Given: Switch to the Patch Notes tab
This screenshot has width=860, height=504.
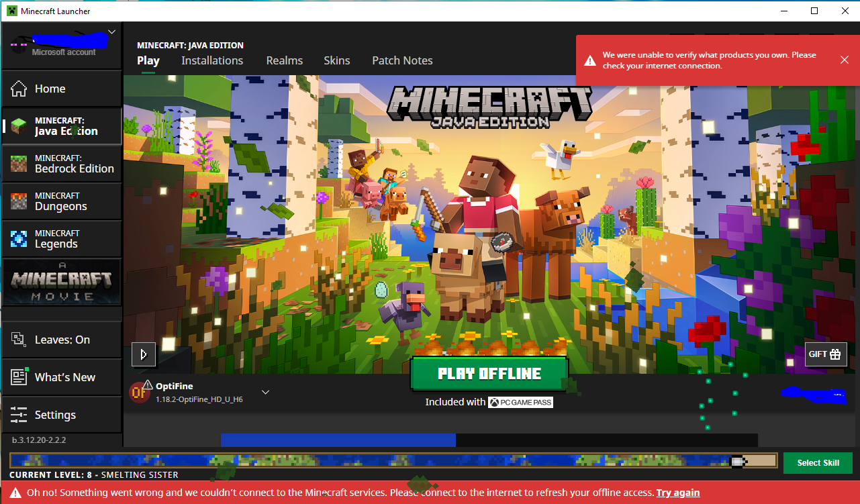Looking at the screenshot, I should coord(402,60).
